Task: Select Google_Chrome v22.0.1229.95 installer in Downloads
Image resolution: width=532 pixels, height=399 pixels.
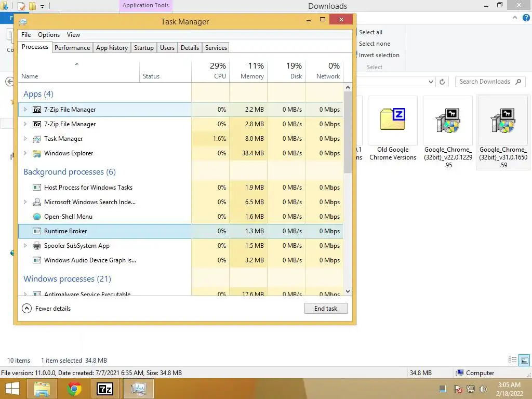Action: [x=448, y=132]
